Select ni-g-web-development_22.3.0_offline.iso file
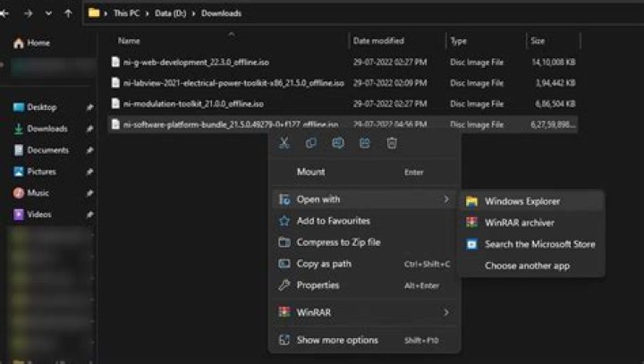This screenshot has width=644, height=364. pos(343,62)
